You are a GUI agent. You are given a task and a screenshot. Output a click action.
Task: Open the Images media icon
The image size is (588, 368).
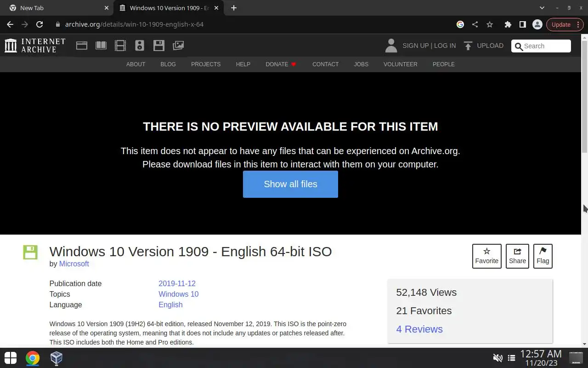coord(178,46)
